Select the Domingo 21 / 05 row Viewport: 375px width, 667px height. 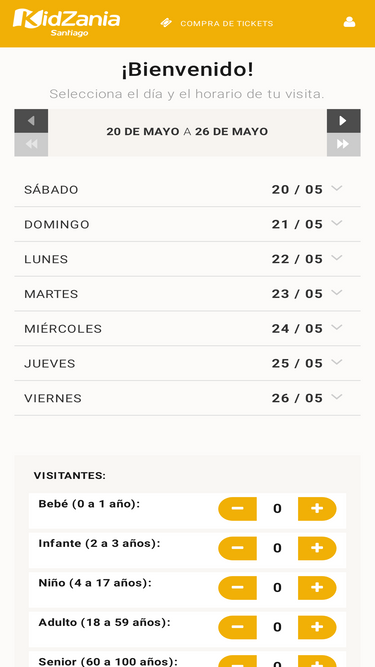coord(188,224)
